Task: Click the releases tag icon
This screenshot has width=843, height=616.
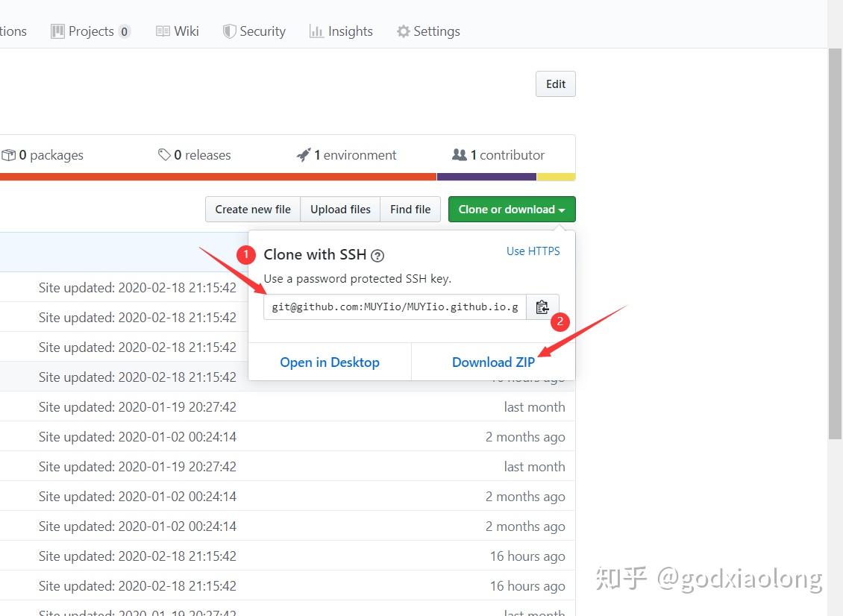Action: (166, 154)
